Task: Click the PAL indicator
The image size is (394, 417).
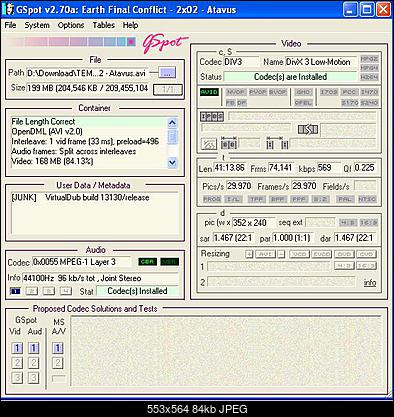Action: click(344, 199)
